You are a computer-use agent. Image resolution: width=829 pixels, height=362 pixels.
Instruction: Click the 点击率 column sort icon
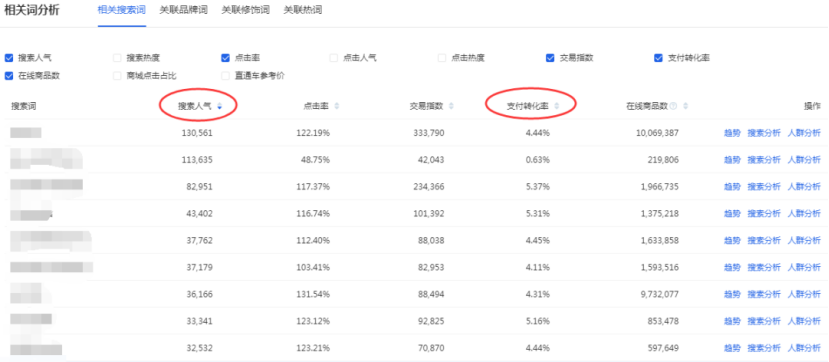(337, 106)
